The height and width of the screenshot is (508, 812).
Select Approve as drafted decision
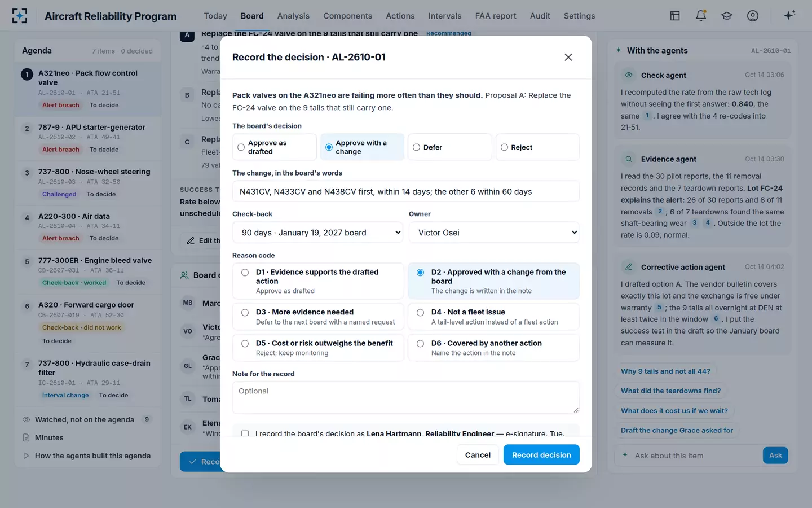275,147
